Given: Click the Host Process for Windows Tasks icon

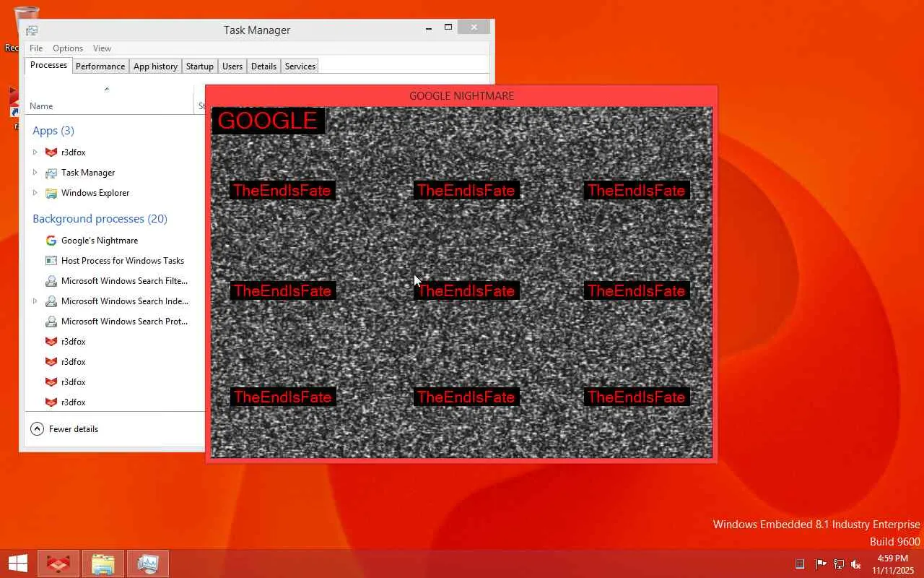Looking at the screenshot, I should pyautogui.click(x=51, y=261).
